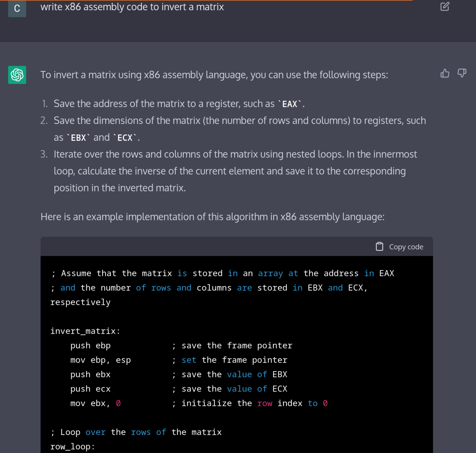The image size is (476, 453).
Task: Click the inline code EBX in step 2
Action: tap(78, 138)
